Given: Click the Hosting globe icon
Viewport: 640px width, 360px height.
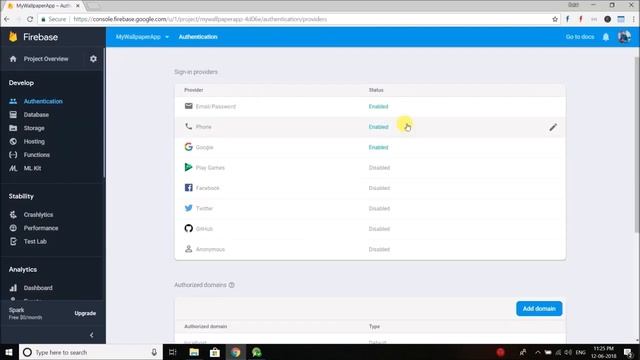Looking at the screenshot, I should (x=13, y=142).
